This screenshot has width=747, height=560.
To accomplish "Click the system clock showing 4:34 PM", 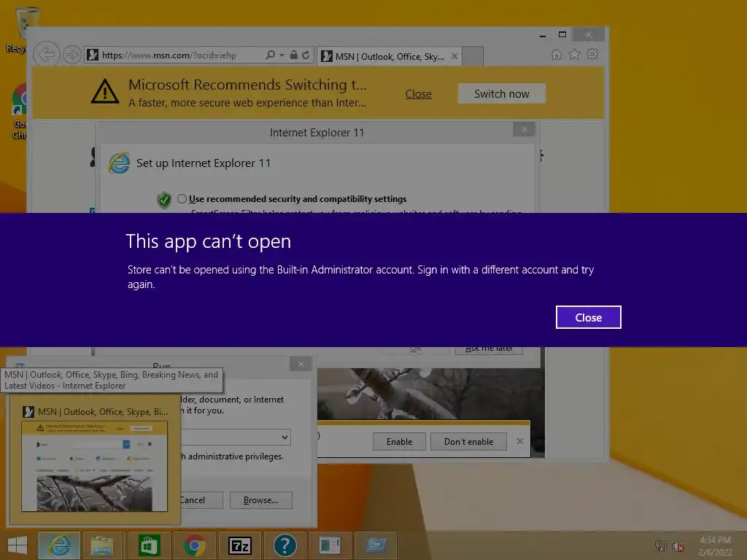I will (715, 545).
